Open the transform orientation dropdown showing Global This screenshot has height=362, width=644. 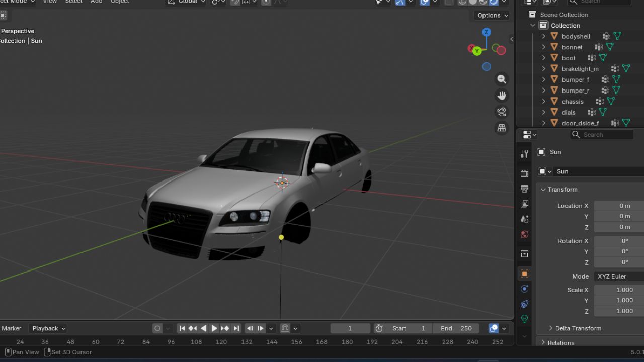tap(186, 2)
